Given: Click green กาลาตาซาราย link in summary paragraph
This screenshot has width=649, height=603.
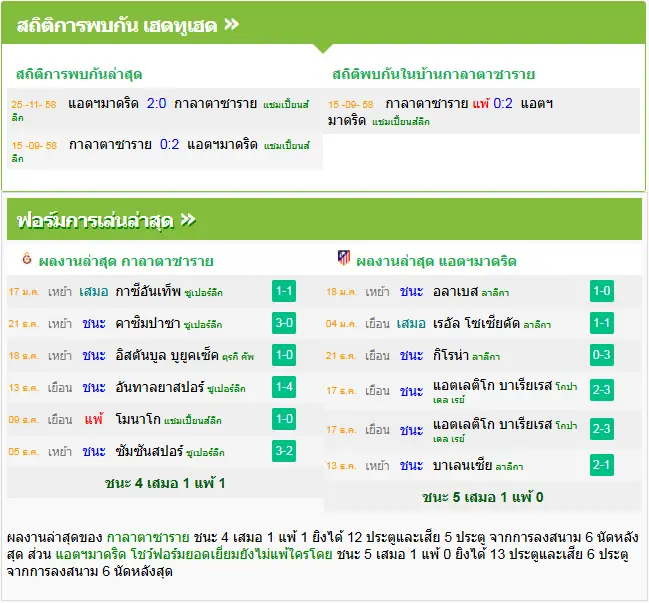Looking at the screenshot, I should (x=148, y=537).
